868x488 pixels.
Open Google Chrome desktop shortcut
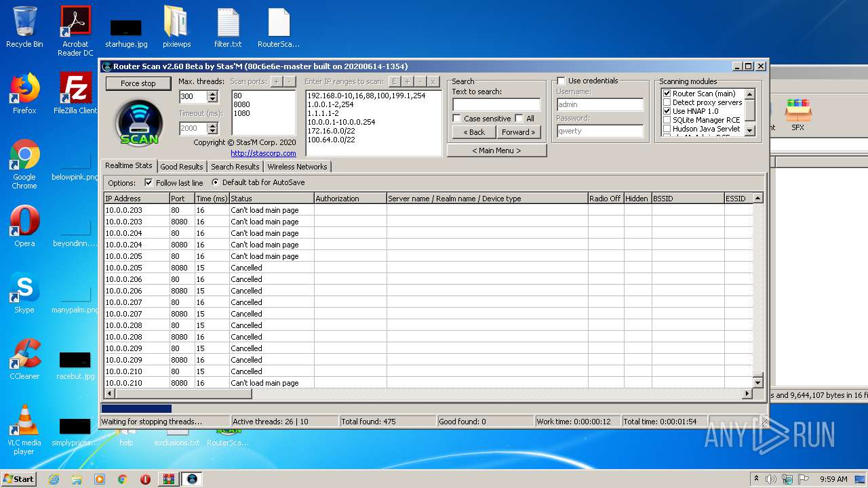24,164
